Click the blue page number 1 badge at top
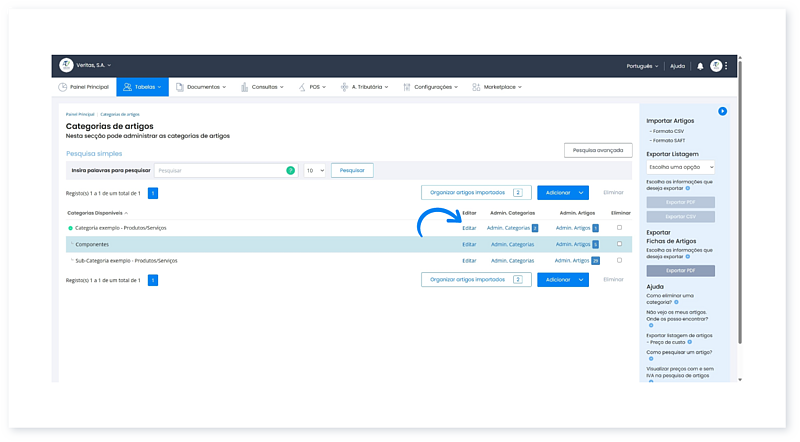 click(153, 192)
